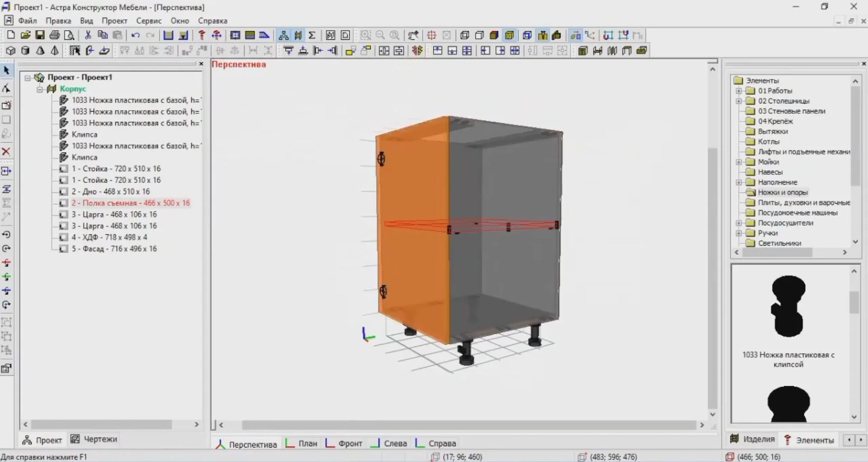
Task: Click the Save floppy disk icon
Action: [x=40, y=35]
